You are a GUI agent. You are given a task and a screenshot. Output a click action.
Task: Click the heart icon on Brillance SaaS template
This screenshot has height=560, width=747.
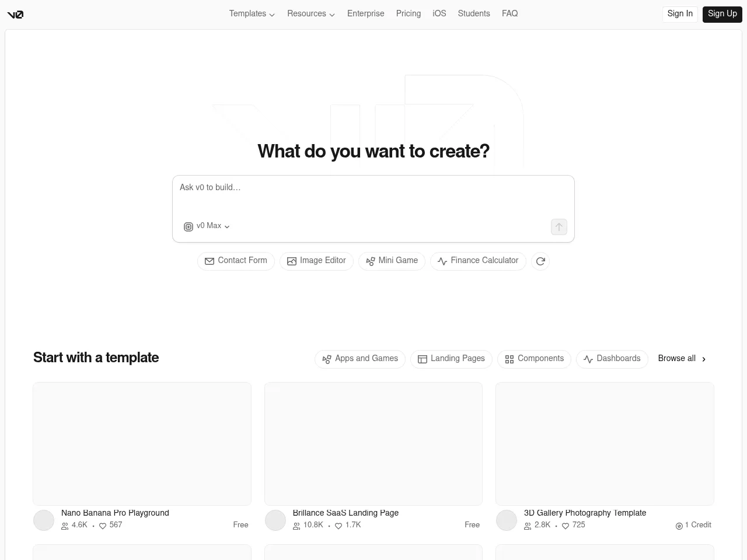338,526
